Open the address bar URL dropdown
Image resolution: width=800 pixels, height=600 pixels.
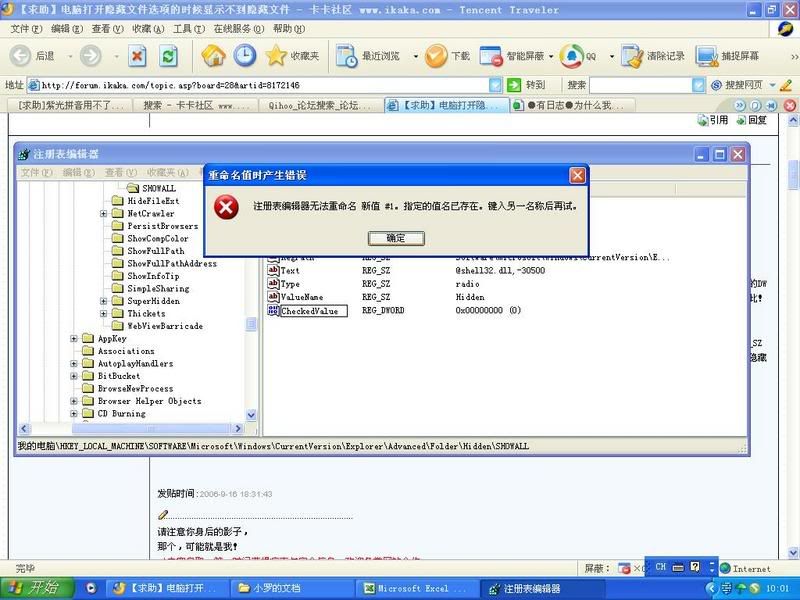[495, 85]
